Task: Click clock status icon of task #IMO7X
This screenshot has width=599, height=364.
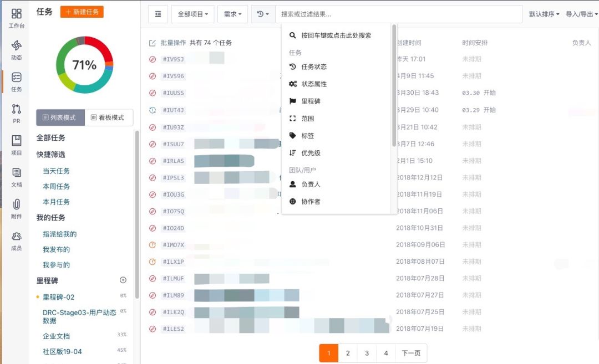Action: 153,245
